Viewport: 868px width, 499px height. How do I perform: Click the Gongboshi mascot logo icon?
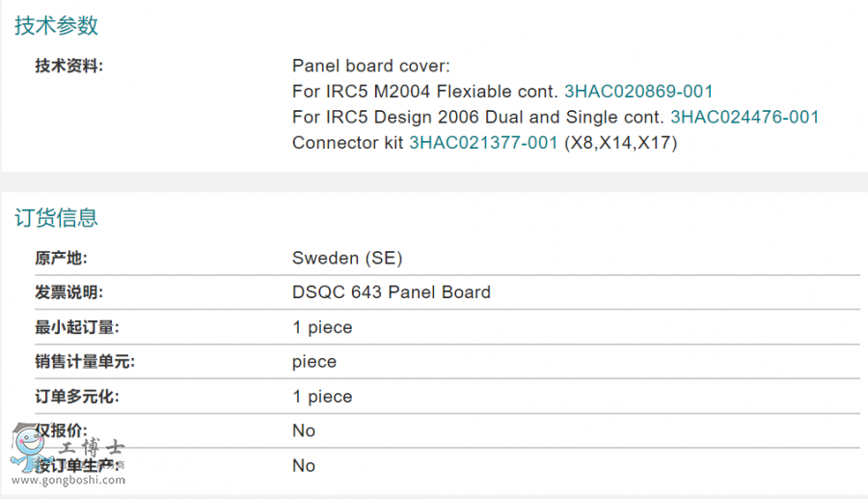[29, 448]
